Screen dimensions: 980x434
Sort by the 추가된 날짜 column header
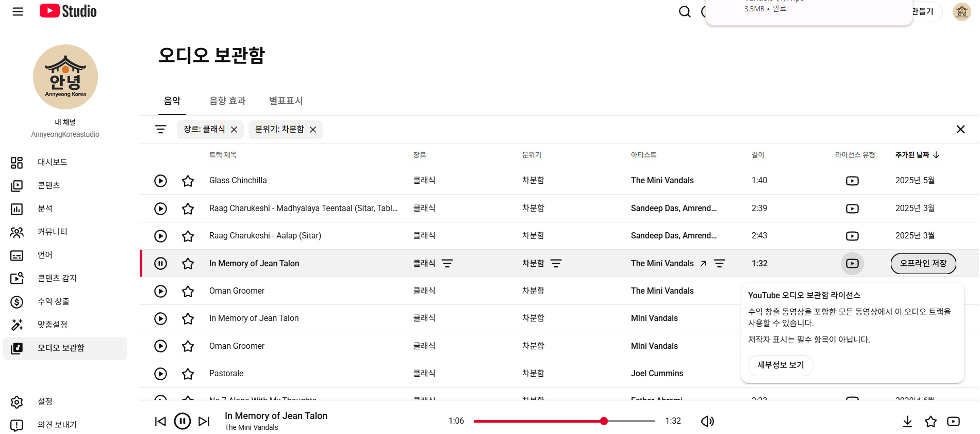(918, 155)
